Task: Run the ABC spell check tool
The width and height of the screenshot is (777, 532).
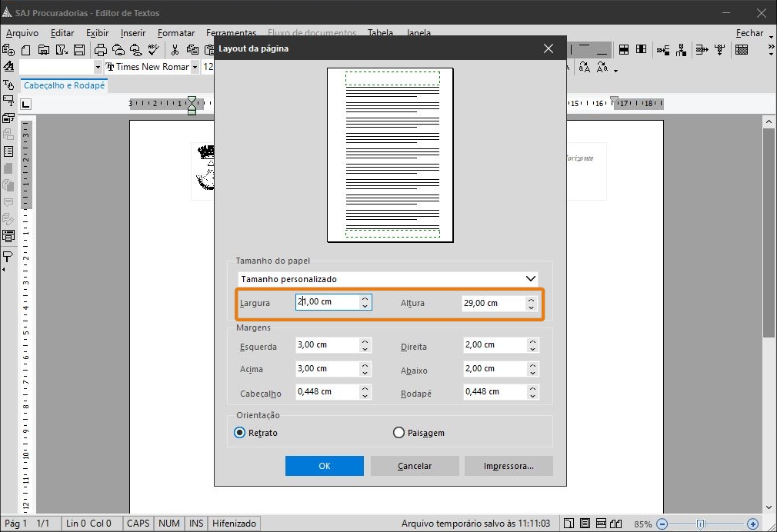Action: (153, 50)
